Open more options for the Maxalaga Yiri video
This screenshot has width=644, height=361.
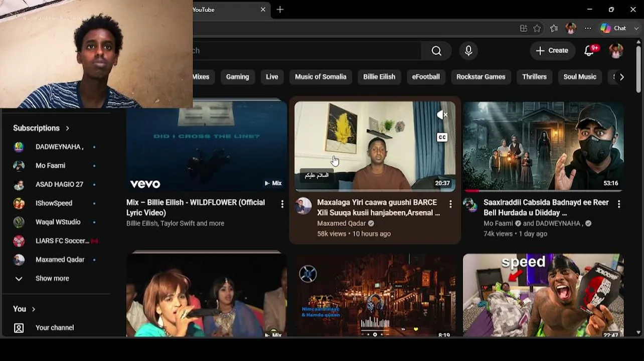[450, 204]
